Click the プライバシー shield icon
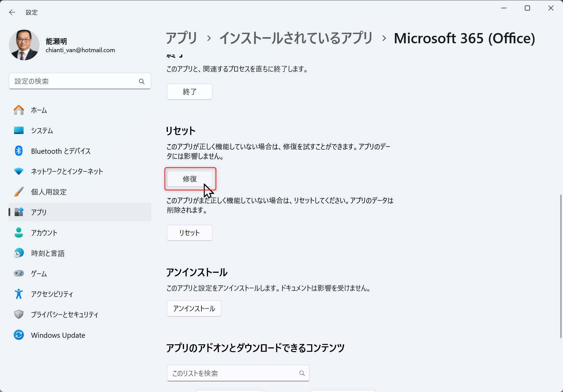 coord(19,314)
